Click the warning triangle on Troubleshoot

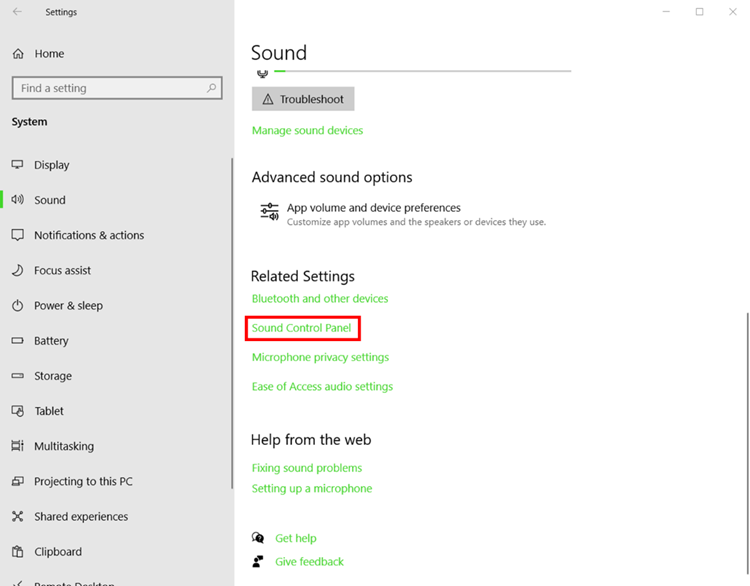268,99
